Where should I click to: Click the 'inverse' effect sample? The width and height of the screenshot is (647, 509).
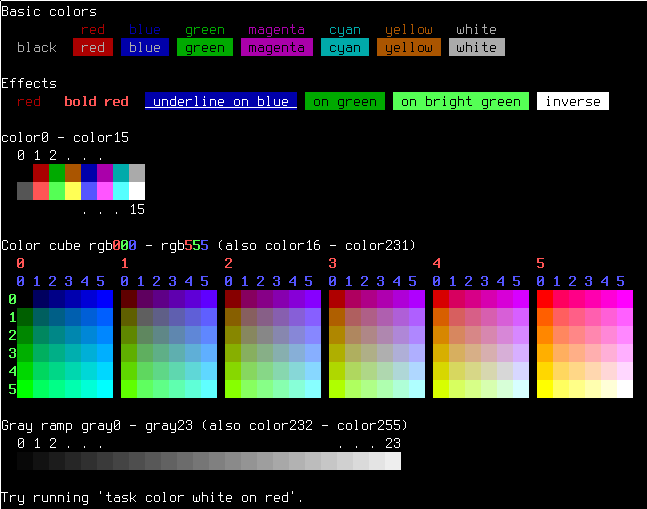573,101
